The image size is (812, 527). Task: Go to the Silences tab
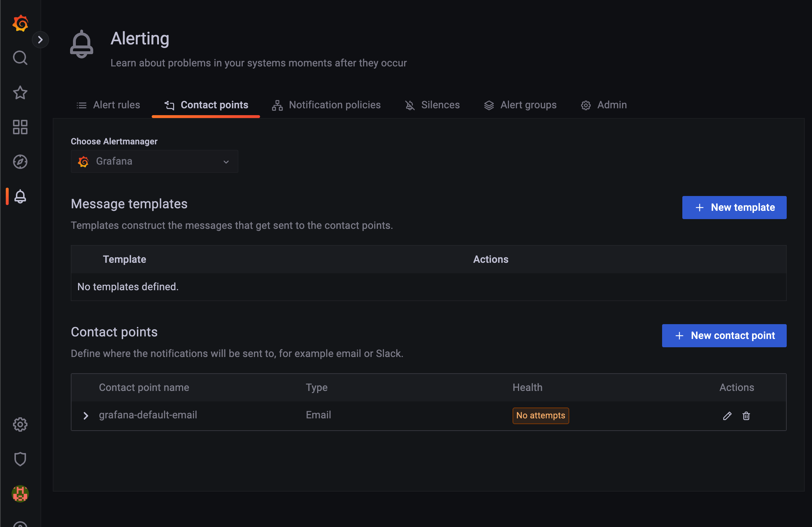[432, 105]
